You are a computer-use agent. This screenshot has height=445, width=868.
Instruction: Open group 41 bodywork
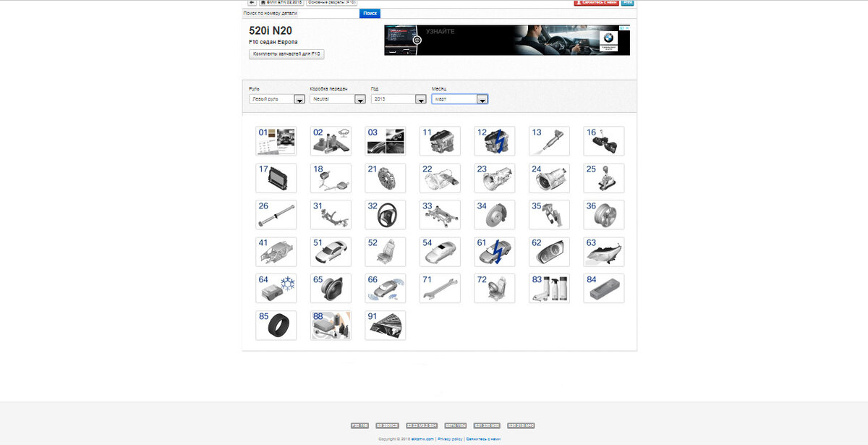point(276,252)
